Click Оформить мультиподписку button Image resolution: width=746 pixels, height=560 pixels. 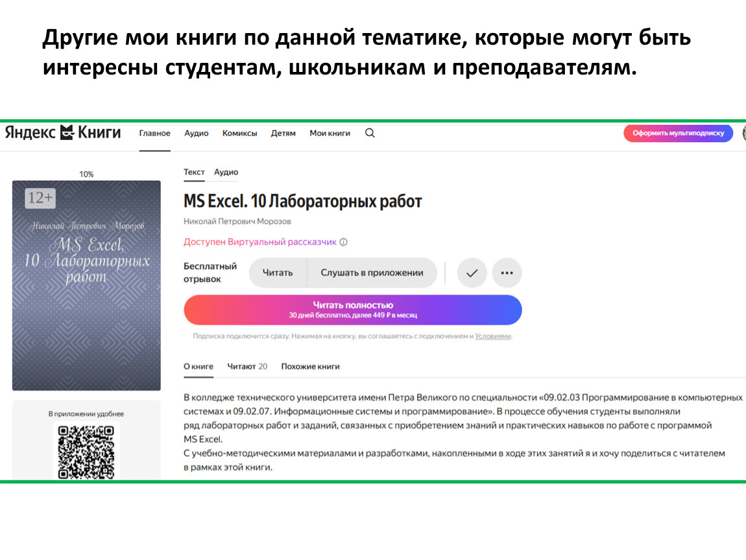677,133
